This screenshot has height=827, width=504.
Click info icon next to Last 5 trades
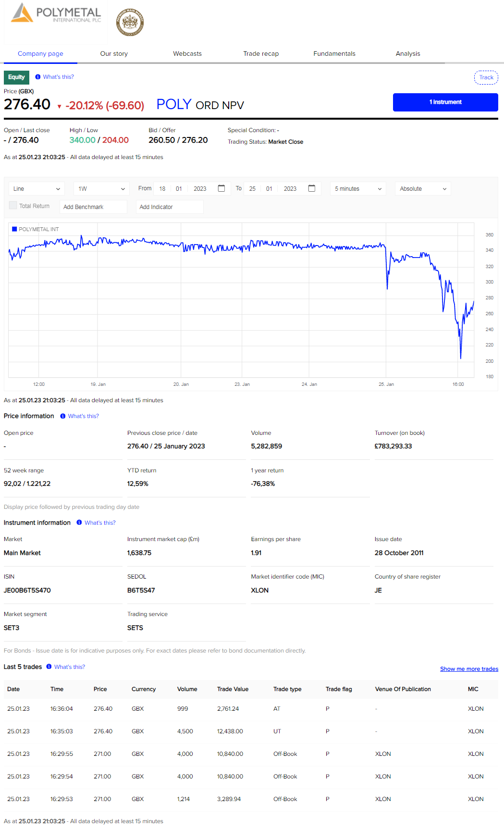[x=49, y=667]
